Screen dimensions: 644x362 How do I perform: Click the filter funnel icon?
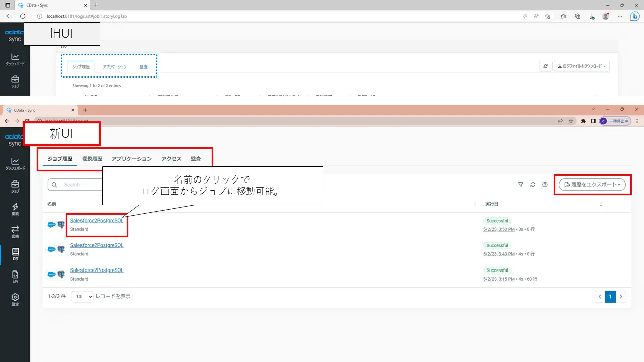tap(521, 185)
